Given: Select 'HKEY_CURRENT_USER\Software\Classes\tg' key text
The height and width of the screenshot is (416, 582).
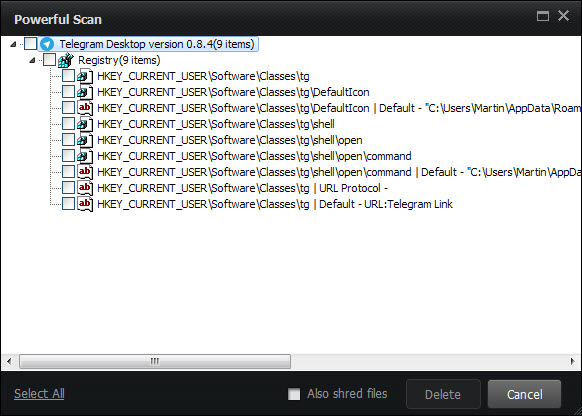Looking at the screenshot, I should (x=203, y=76).
